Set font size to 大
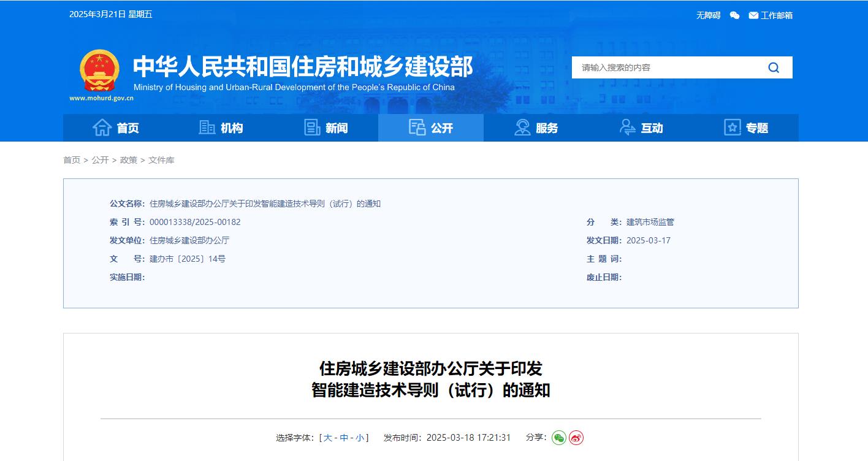This screenshot has width=868, height=461. tap(328, 438)
